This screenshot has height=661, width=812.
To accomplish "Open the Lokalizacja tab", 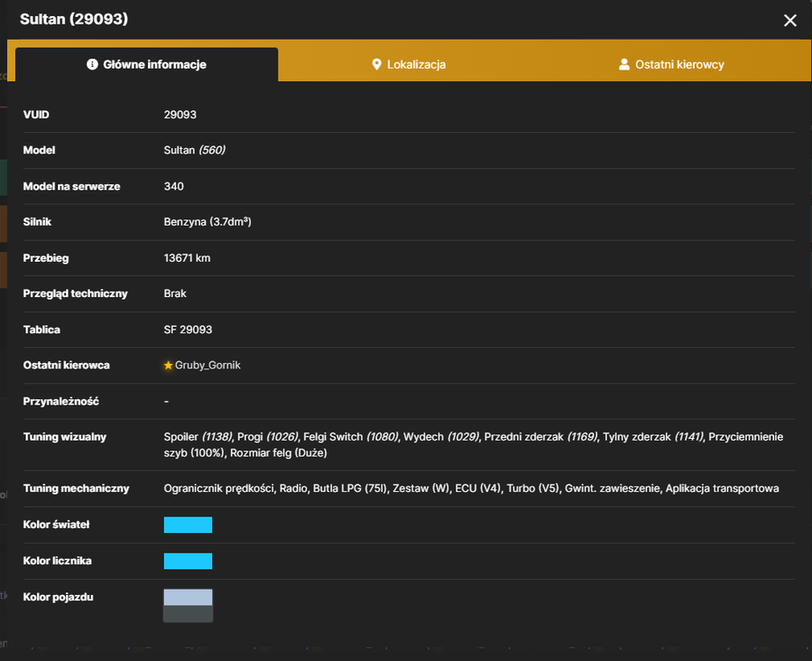I will point(409,64).
